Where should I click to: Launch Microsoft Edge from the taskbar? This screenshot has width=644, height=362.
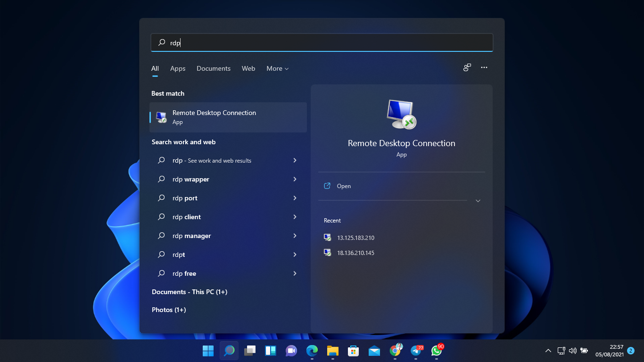point(312,351)
